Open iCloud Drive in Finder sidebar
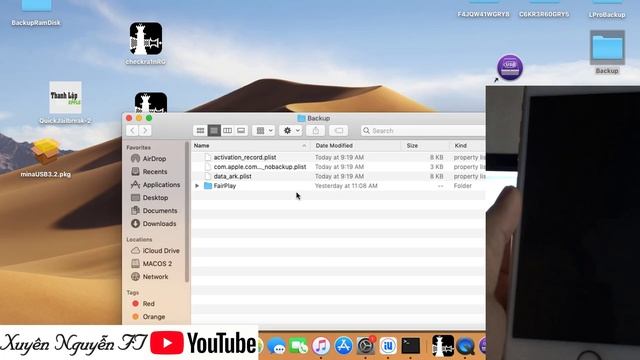640x360 pixels. coord(160,251)
